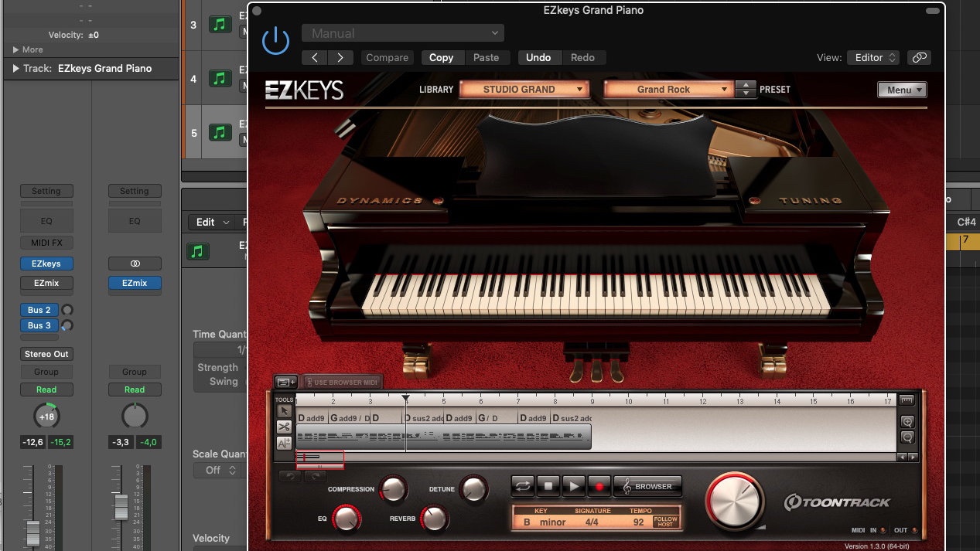This screenshot has height=551, width=980.
Task: Select the scissors cut tool
Action: point(284,427)
